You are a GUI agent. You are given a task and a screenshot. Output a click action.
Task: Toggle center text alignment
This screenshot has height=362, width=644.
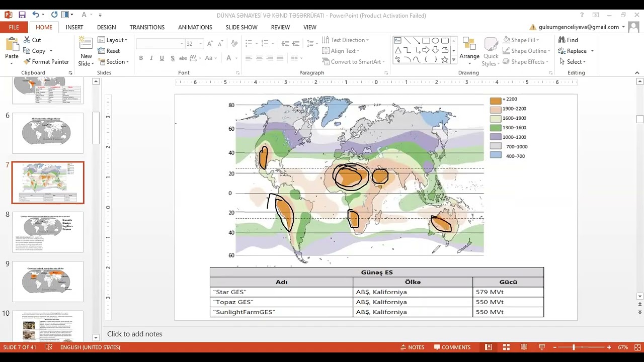pyautogui.click(x=259, y=58)
